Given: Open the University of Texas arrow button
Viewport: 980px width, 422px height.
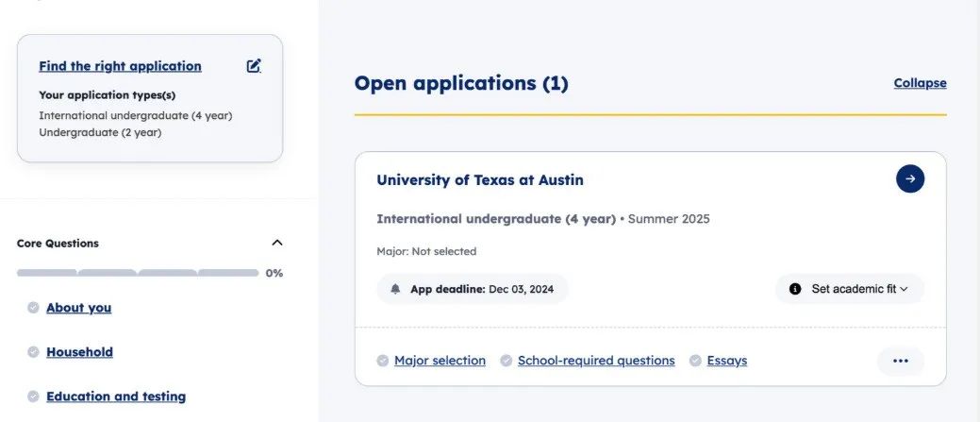Looking at the screenshot, I should click(x=909, y=178).
